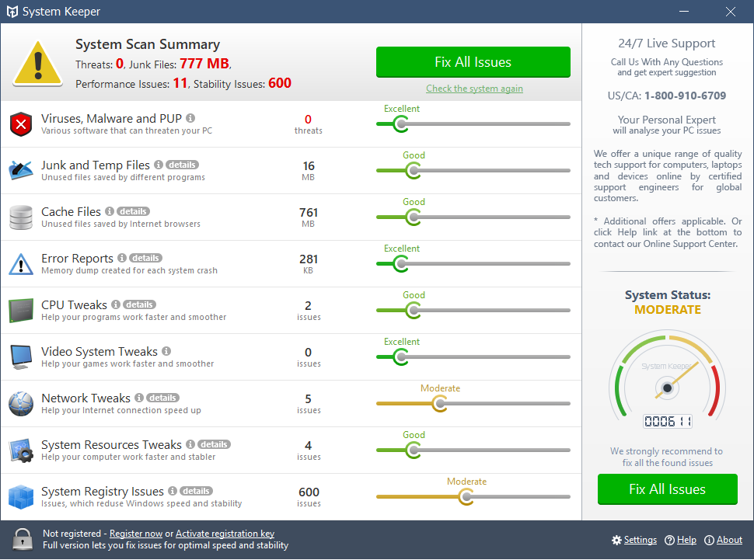
Task: Click the Check the system again link
Action: click(474, 89)
